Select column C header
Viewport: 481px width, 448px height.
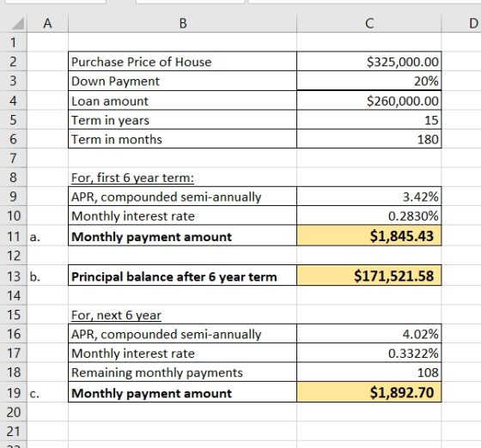(369, 23)
